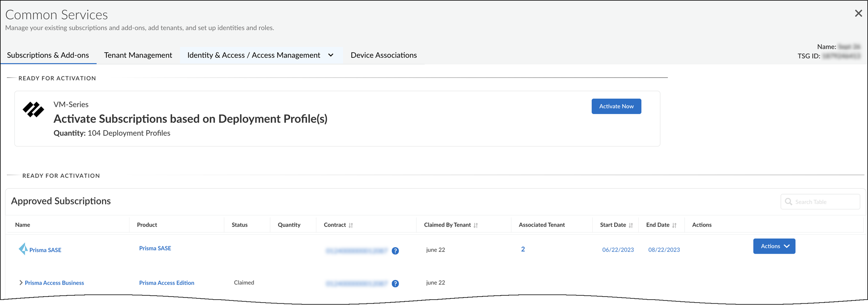868x305 pixels.
Task: Close the Common Services panel
Action: pos(858,14)
